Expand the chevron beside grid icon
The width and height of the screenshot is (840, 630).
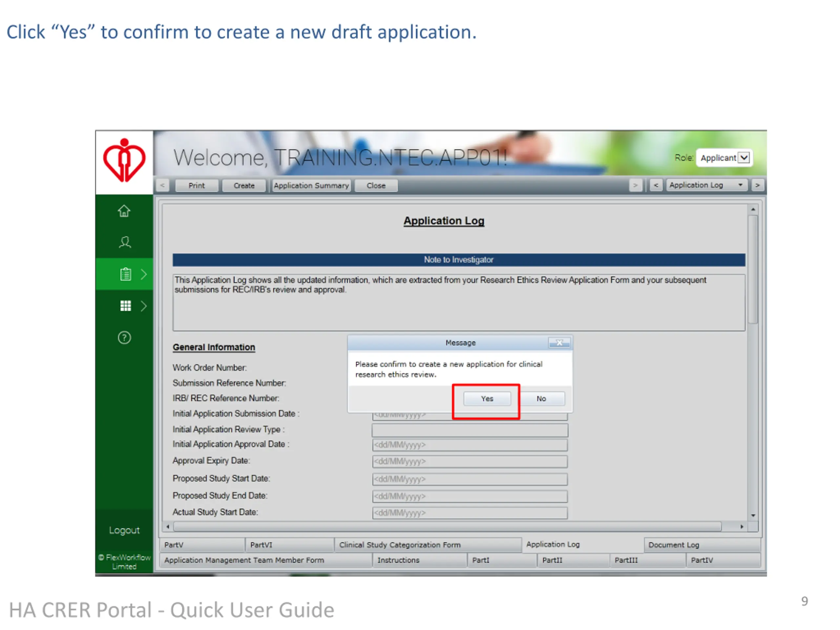144,306
